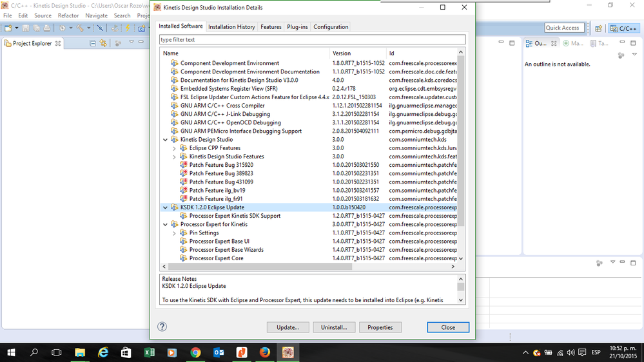Image resolution: width=644 pixels, height=362 pixels.
Task: Select GNU ARM C/C++ Cross Compiler row
Action: [x=308, y=106]
